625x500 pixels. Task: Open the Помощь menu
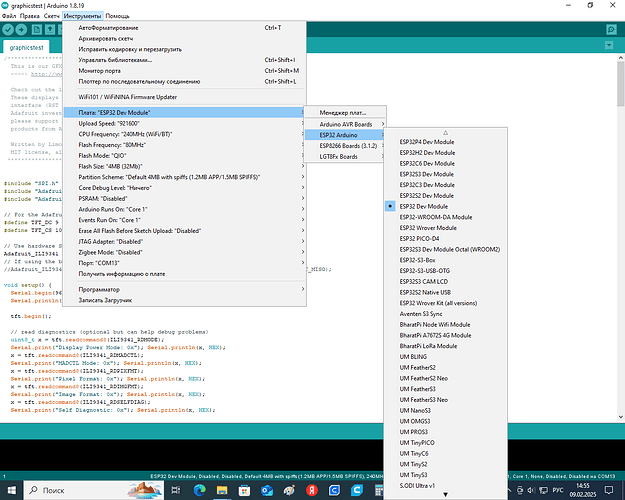(x=117, y=16)
